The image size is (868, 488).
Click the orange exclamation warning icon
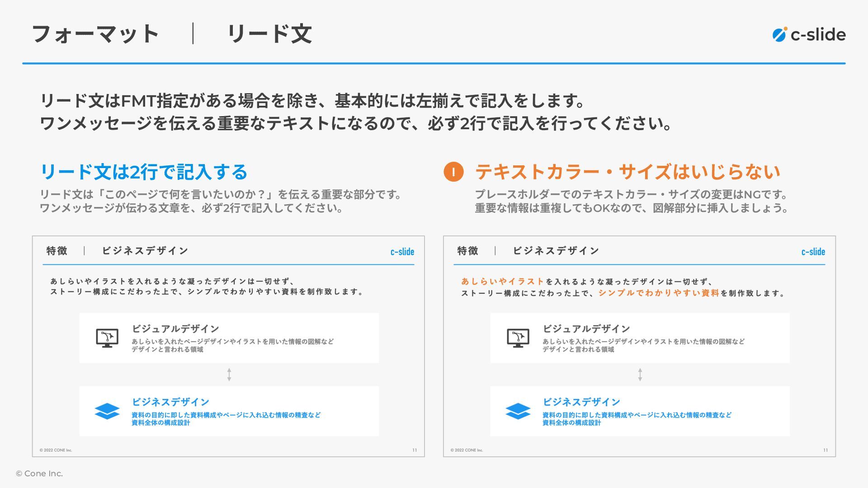(x=453, y=172)
